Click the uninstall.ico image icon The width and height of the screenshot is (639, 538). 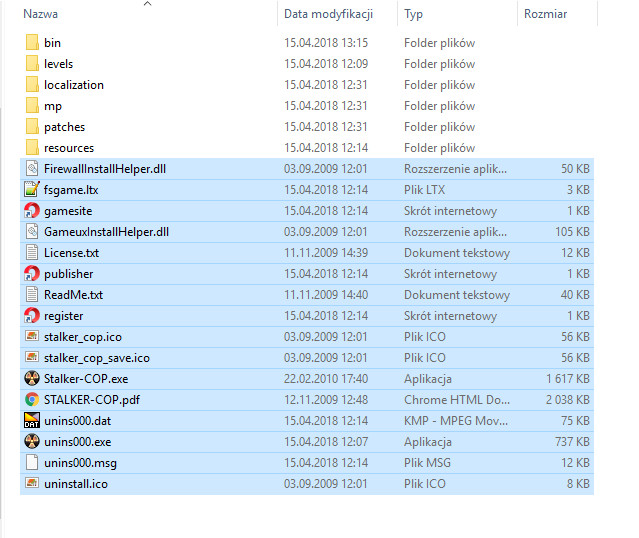pyautogui.click(x=32, y=483)
